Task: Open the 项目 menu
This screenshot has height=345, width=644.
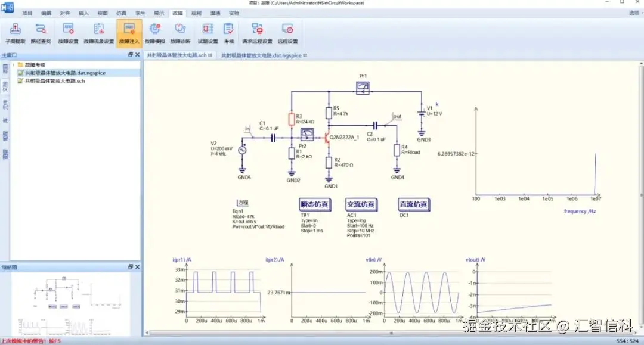Action: [27, 13]
